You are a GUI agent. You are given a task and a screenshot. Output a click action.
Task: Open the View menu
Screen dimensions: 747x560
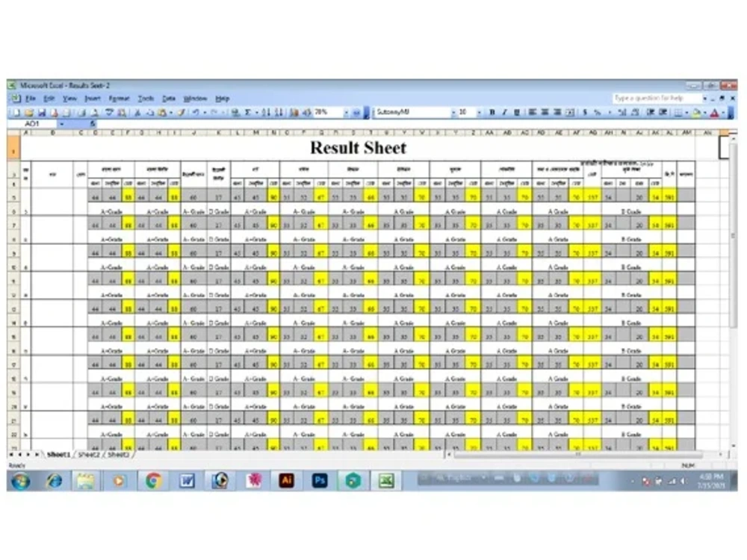(69, 99)
